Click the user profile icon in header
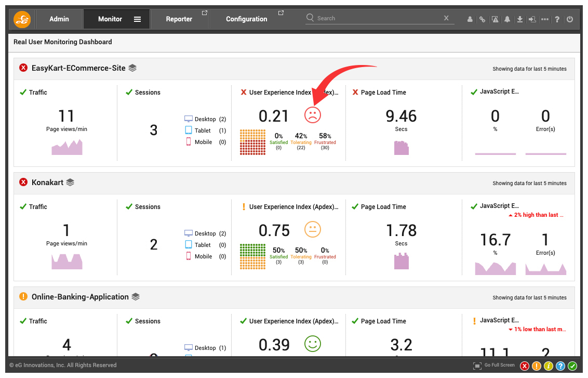Image resolution: width=588 pixels, height=378 pixels. coord(470,19)
